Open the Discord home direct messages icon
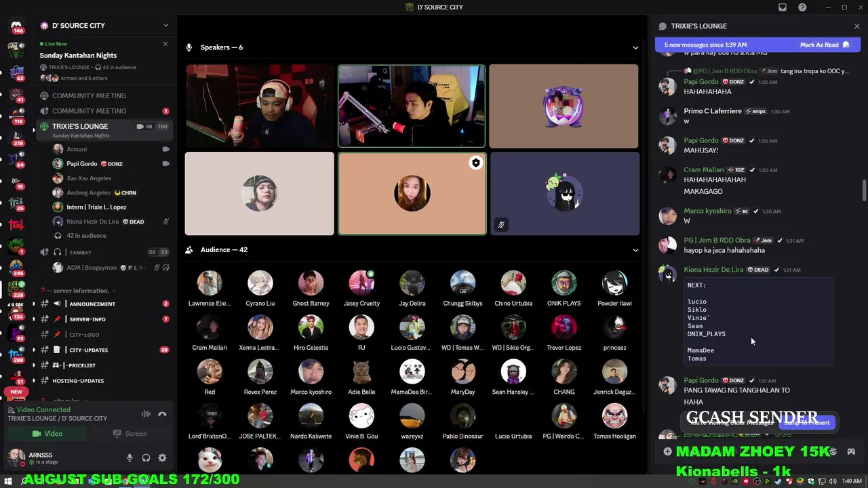Image resolution: width=868 pixels, height=488 pixels. [x=16, y=25]
